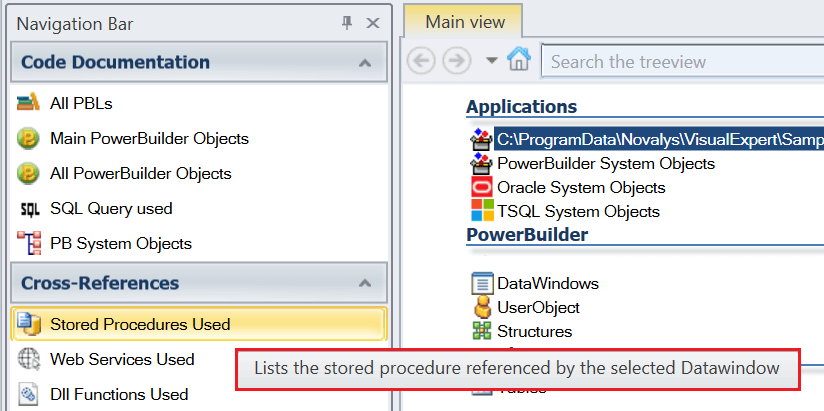Click the PowerBuilder System Objects icon
824x411 pixels.
coord(481,163)
